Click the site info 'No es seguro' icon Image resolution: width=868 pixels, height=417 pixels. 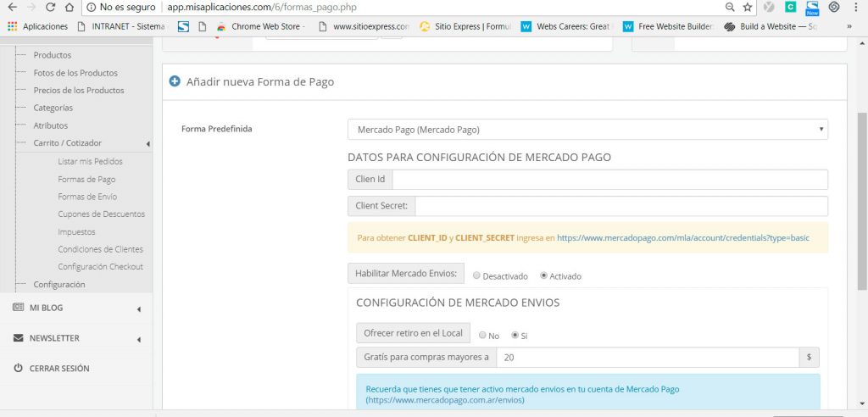coord(92,7)
